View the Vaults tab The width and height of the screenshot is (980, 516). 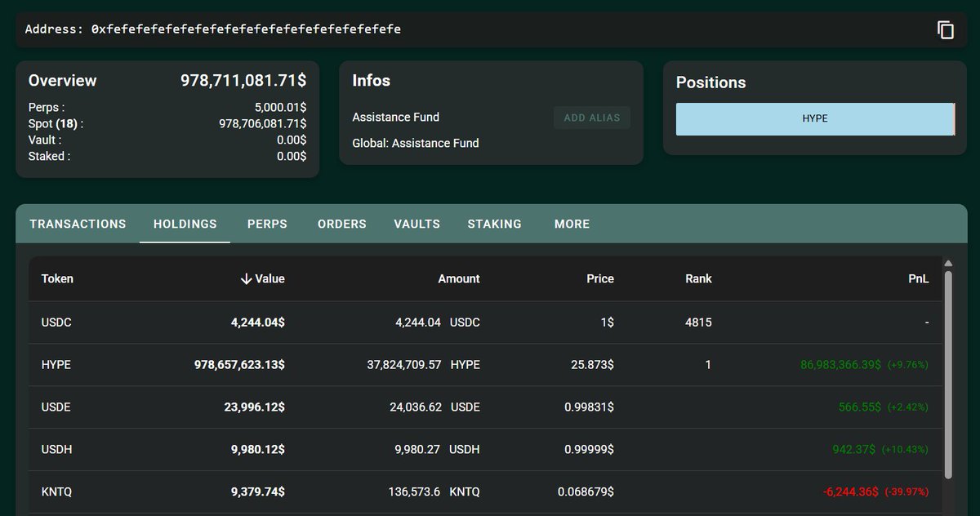(416, 224)
